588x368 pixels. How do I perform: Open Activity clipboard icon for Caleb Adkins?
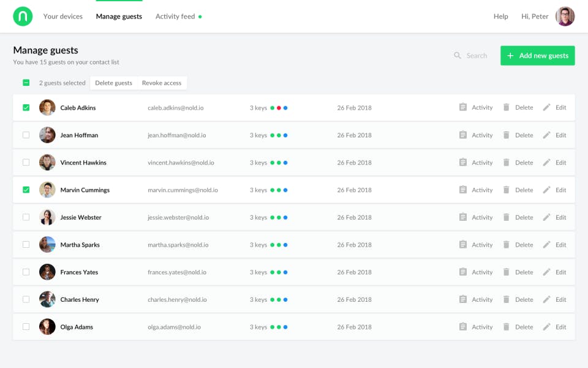463,107
